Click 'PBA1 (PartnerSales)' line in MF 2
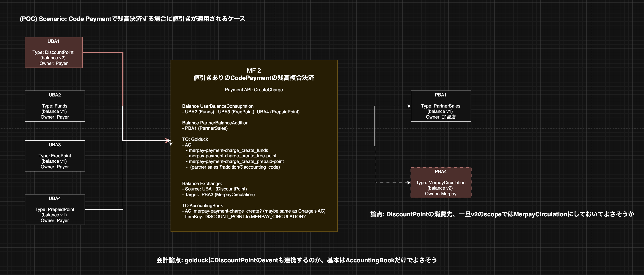 click(x=205, y=128)
